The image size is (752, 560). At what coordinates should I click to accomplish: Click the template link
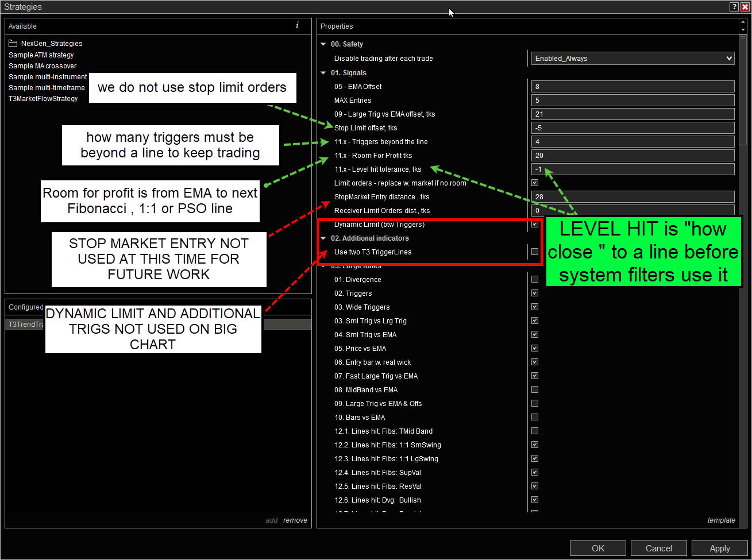[x=721, y=520]
